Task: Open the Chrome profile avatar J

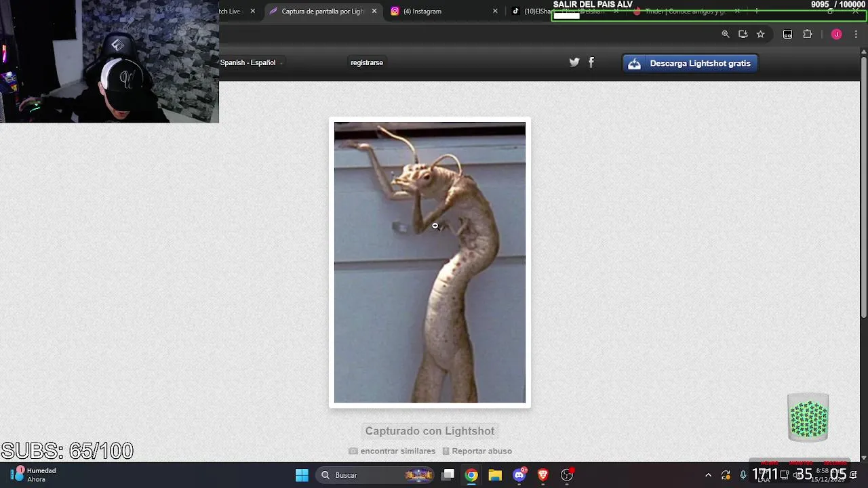Action: 836,34
